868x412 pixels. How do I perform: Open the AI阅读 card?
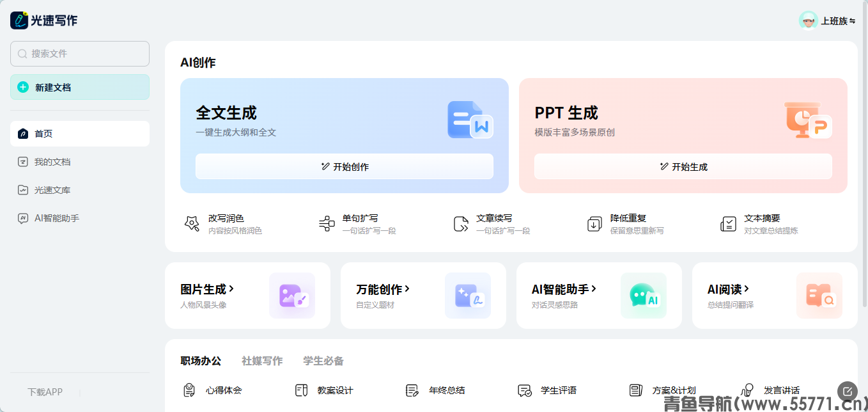click(x=775, y=296)
